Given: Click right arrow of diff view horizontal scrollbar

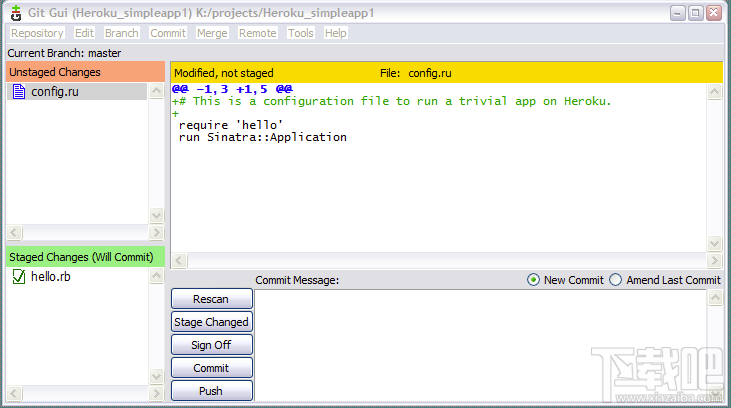Looking at the screenshot, I should click(x=715, y=261).
